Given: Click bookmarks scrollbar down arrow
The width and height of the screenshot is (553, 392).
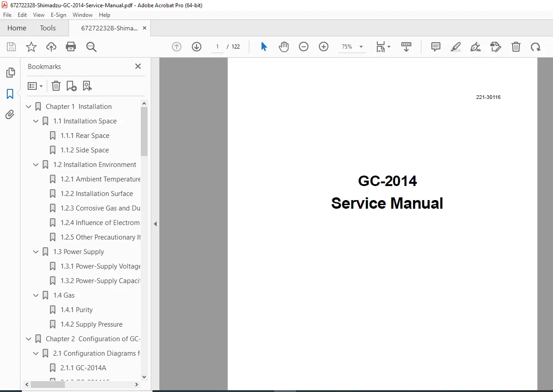Looking at the screenshot, I should pyautogui.click(x=144, y=377).
